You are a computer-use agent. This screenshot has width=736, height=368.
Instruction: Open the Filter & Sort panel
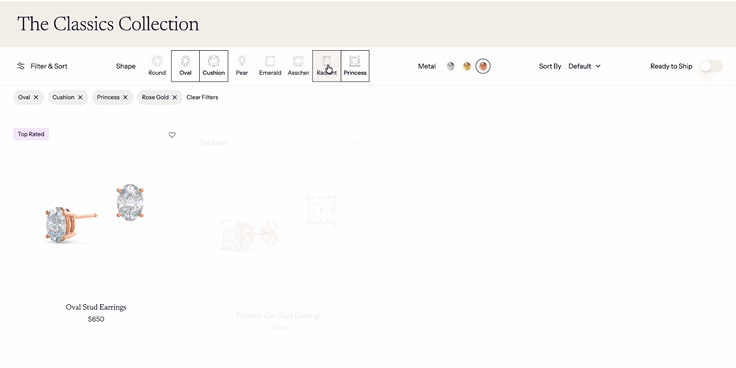pos(42,66)
